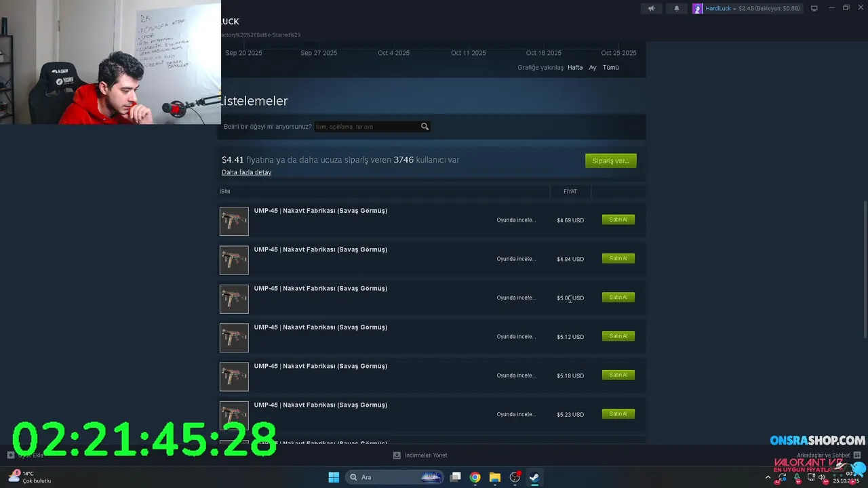Open the Steam notifications bell
This screenshot has width=868, height=488.
[676, 9]
